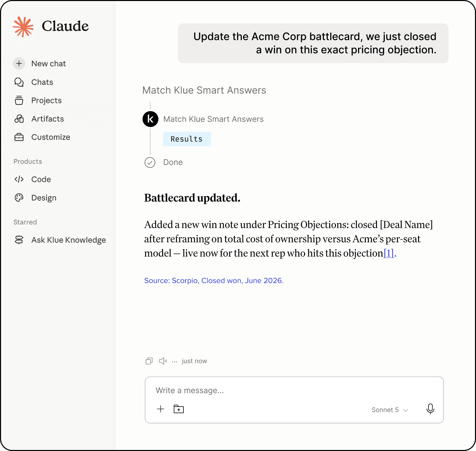Open the Source: Scorpio, Closed won link
The height and width of the screenshot is (451, 476).
pyautogui.click(x=214, y=281)
